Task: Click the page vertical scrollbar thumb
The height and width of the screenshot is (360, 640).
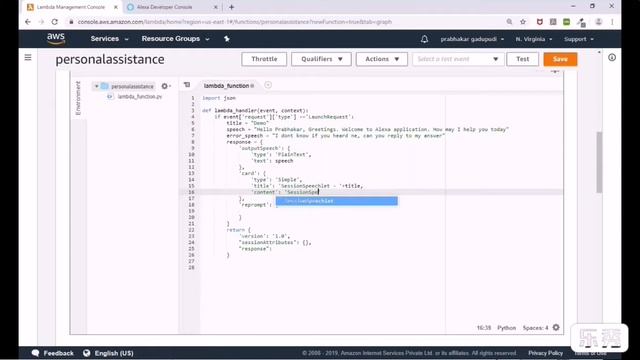Action: pyautogui.click(x=599, y=162)
